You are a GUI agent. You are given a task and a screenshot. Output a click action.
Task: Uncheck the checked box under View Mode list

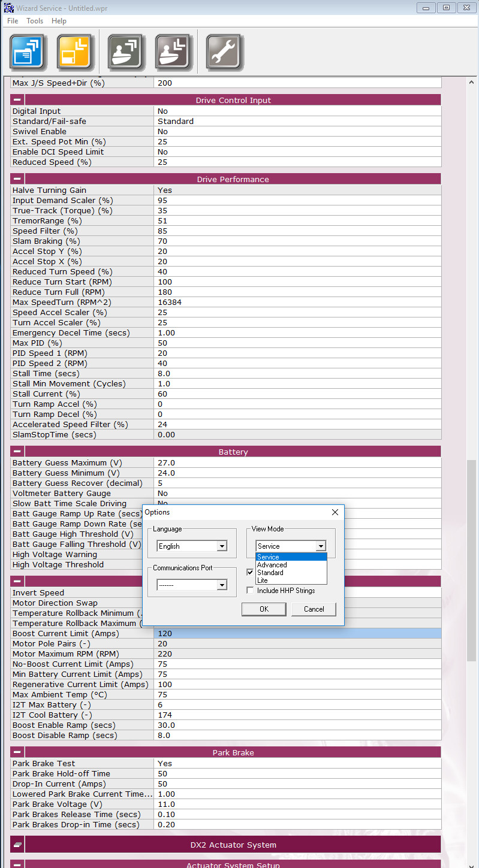tap(250, 572)
